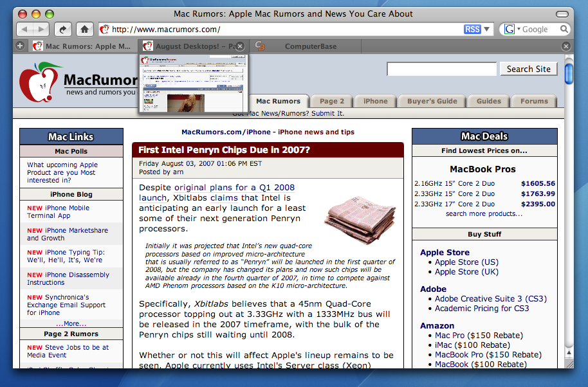Open the Apple Store (US) link

pyautogui.click(x=466, y=262)
